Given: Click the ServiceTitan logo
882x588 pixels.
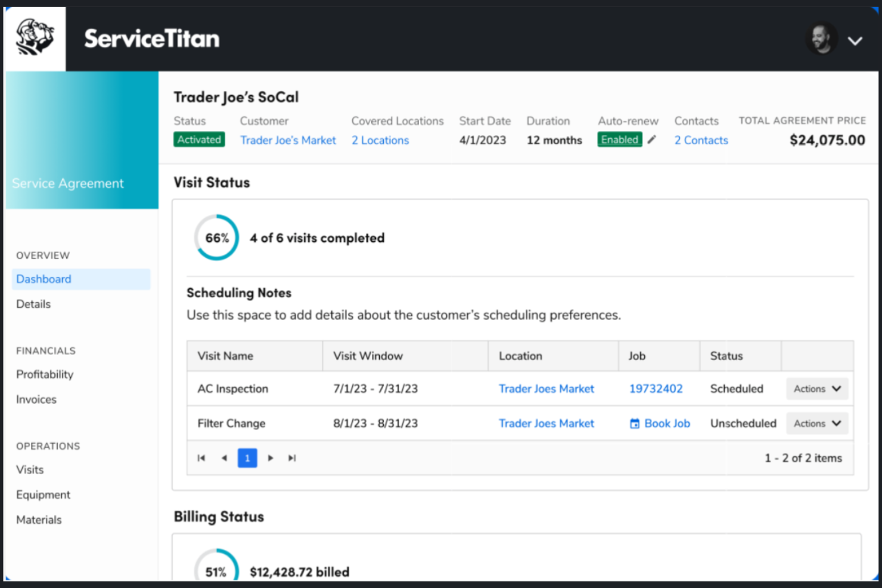Looking at the screenshot, I should (152, 38).
